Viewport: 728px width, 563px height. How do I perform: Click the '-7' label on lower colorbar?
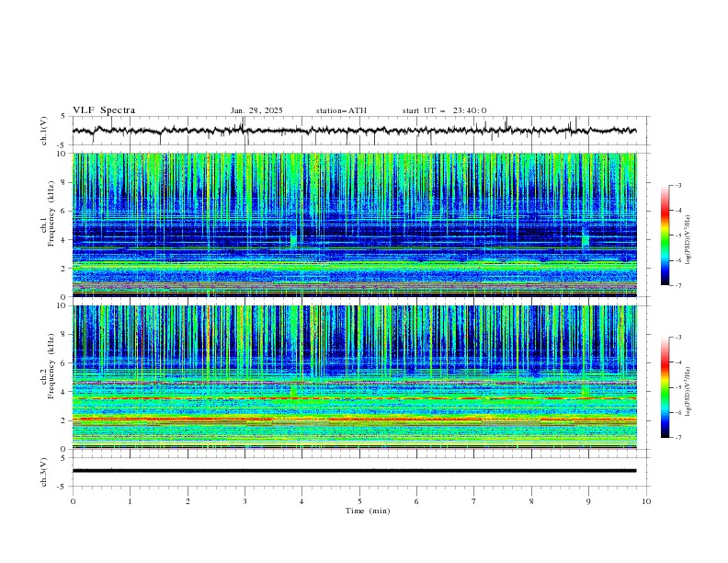677,438
